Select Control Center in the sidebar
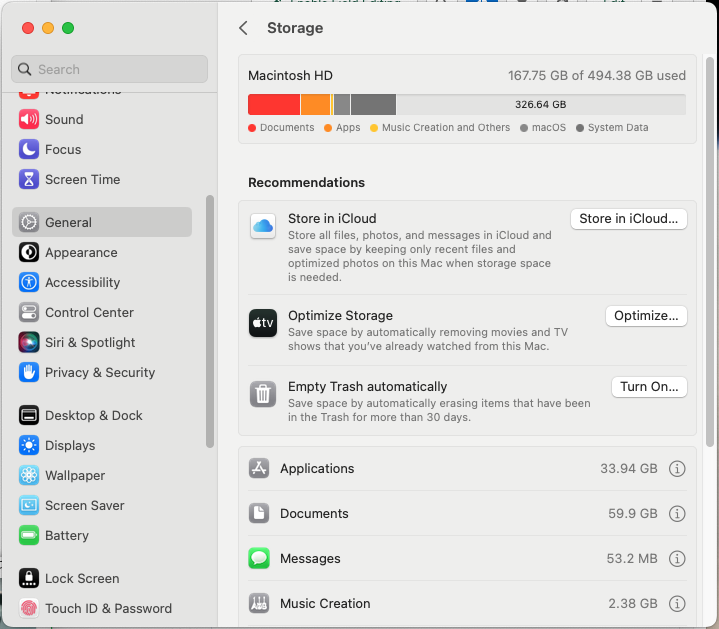The image size is (719, 629). (x=102, y=313)
